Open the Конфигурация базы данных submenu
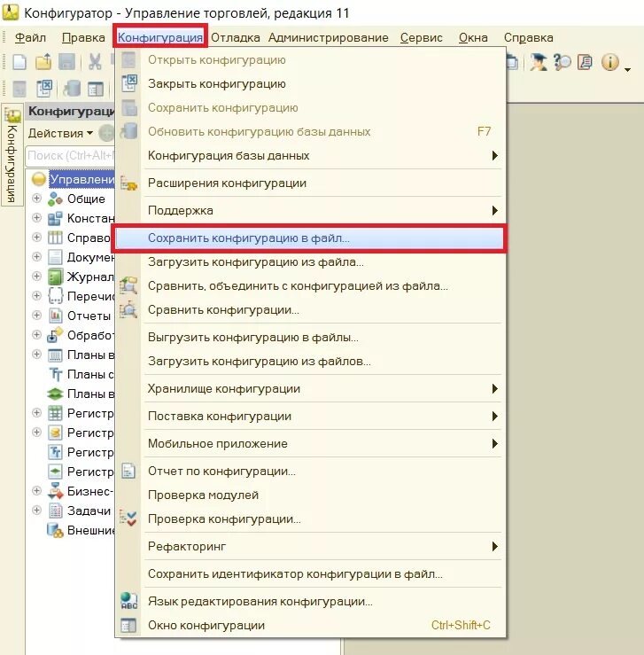The width and height of the screenshot is (644, 655). point(310,156)
